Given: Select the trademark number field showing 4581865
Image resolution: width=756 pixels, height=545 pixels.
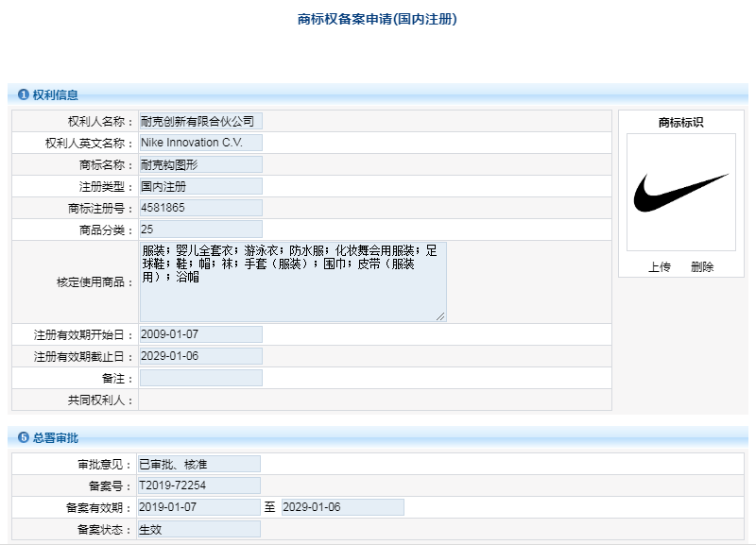Looking at the screenshot, I should 200,208.
